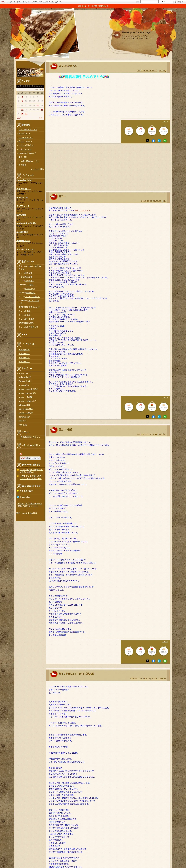Click 編集画面にログイン link
The height and width of the screenshot is (868, 186).
click(x=31, y=437)
